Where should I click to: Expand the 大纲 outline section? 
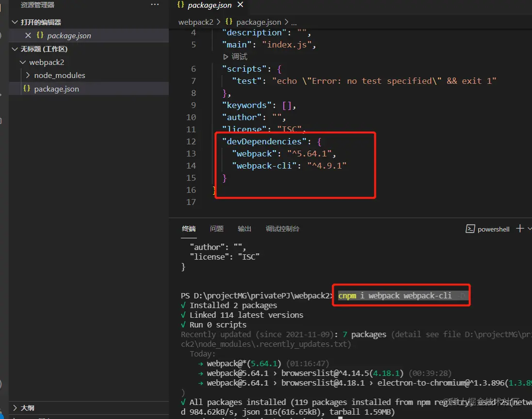coord(15,408)
